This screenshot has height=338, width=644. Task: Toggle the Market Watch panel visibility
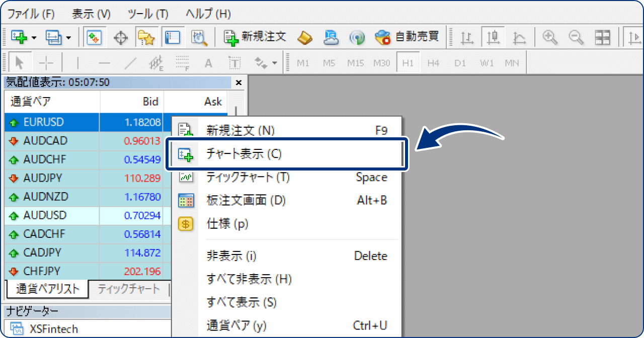[x=94, y=37]
